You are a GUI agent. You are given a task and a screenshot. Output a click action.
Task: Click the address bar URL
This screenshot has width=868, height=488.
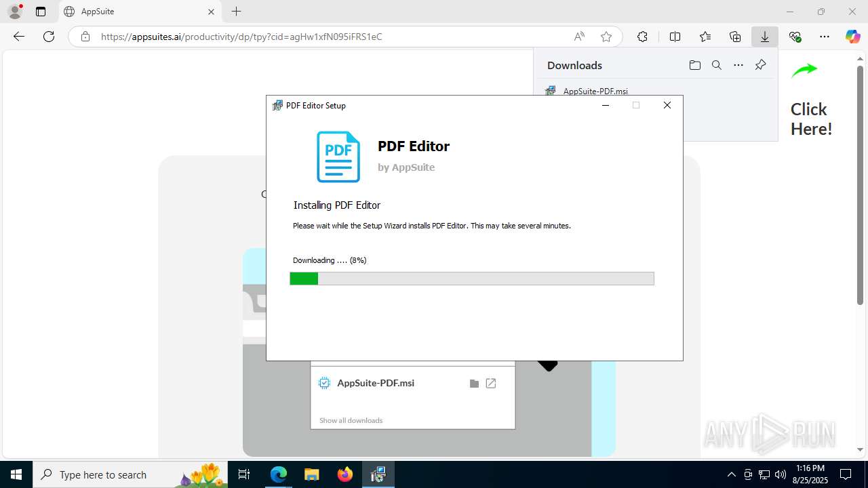[241, 37]
